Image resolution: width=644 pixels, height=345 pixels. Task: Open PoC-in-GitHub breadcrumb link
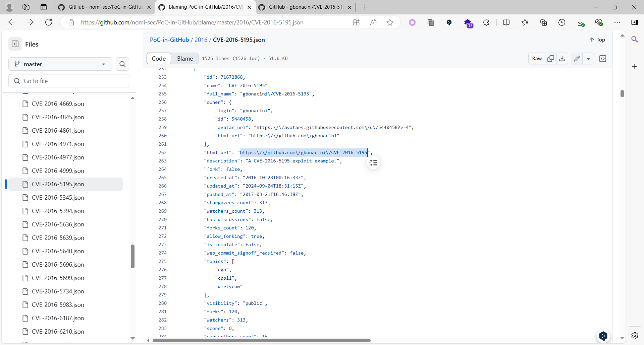click(169, 40)
